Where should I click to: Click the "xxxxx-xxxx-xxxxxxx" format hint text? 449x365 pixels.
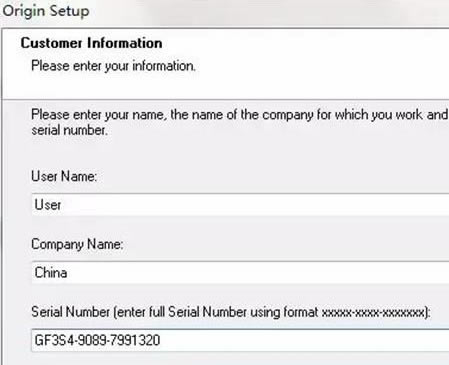click(375, 313)
